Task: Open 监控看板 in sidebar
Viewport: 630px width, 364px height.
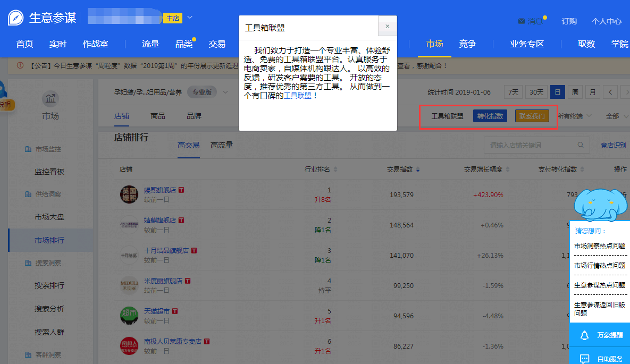Action: coord(49,172)
